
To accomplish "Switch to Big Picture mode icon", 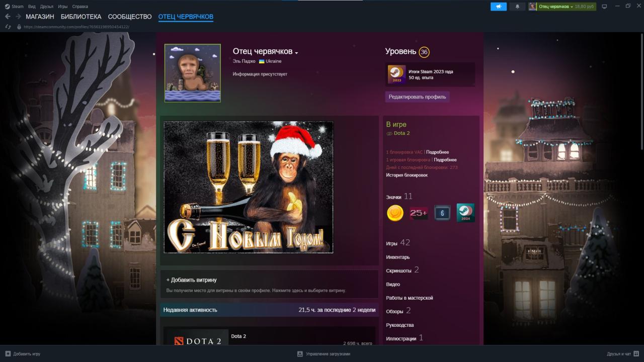I will tap(604, 7).
